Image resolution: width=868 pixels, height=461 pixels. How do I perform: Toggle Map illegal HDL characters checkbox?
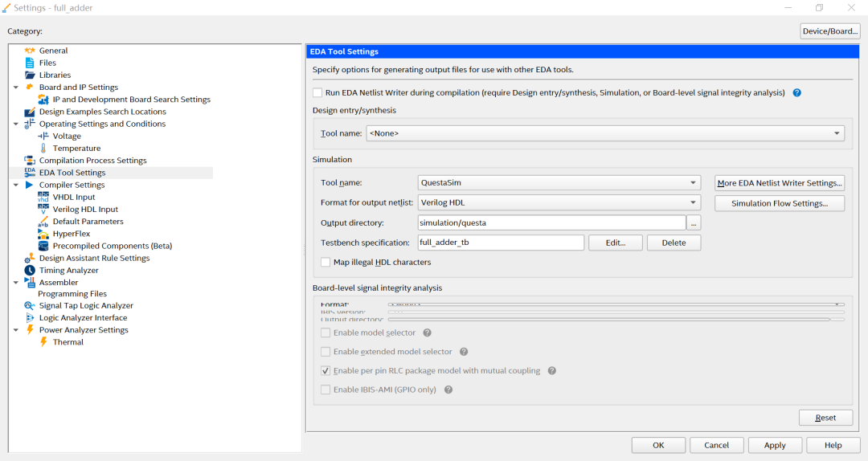(325, 263)
